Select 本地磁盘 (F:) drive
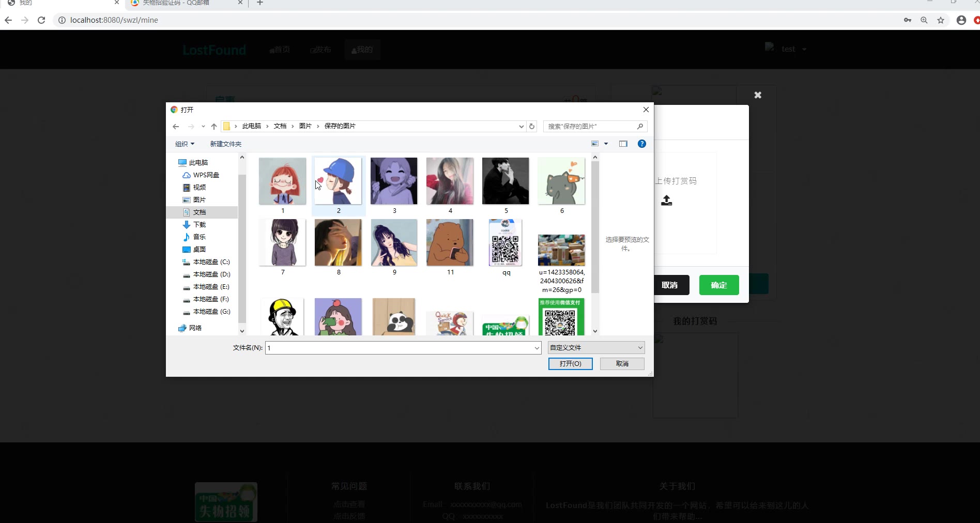 pyautogui.click(x=206, y=299)
